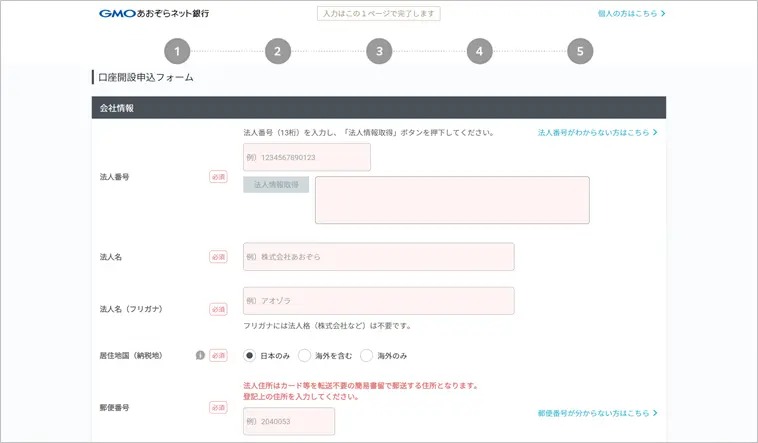Click the 会社情報 section header bar

click(378, 107)
